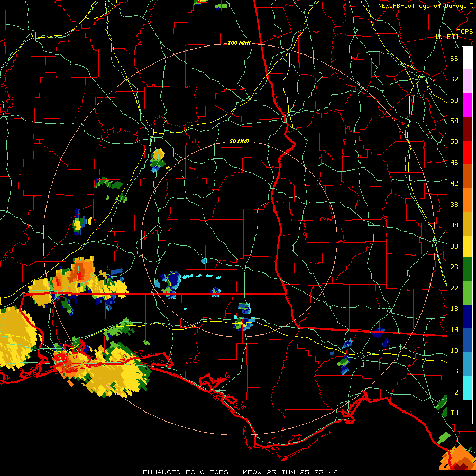Click the legend value 10
This screenshot has width=476, height=476.
[454, 351]
